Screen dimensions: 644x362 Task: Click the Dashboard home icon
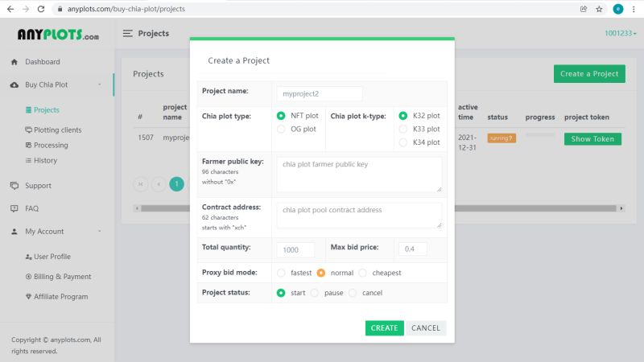[14, 62]
